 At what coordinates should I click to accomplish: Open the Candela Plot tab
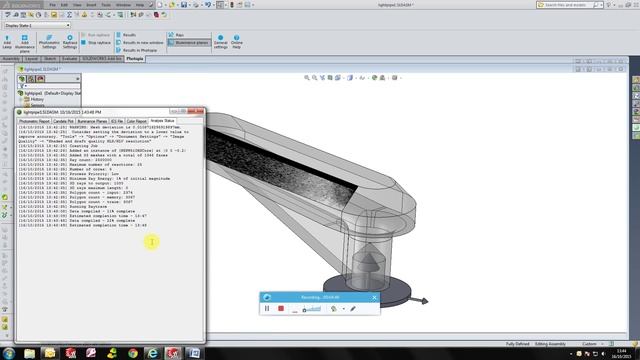click(x=63, y=121)
